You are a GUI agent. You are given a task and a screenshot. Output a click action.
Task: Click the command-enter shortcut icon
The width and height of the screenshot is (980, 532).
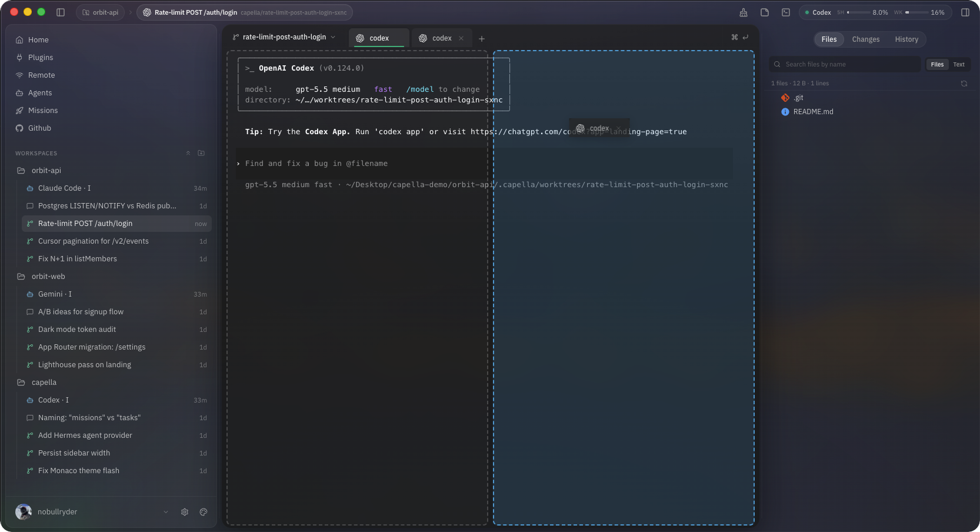click(740, 37)
